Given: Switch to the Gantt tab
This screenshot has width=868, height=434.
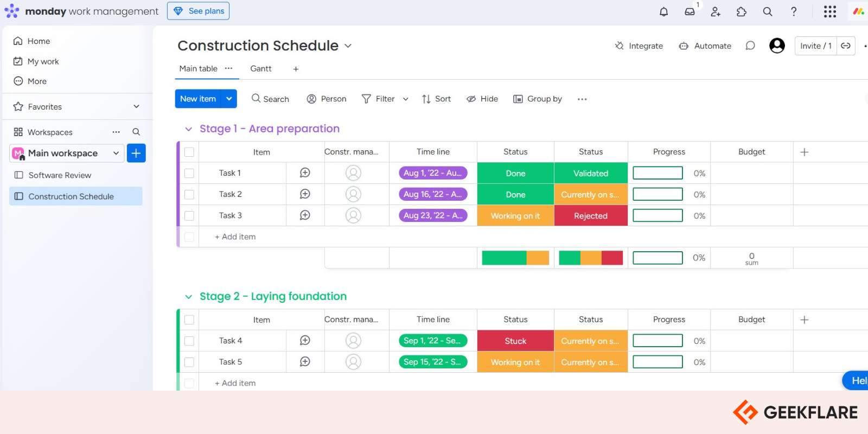Looking at the screenshot, I should tap(261, 69).
